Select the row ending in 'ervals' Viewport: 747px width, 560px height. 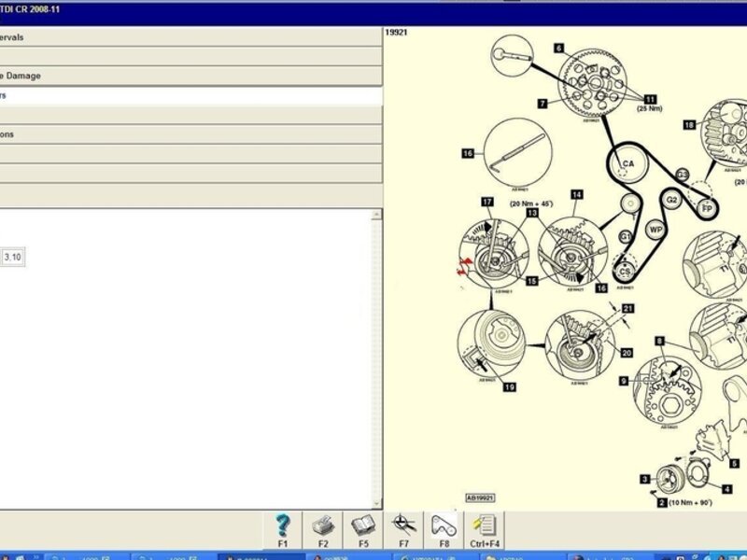click(x=187, y=37)
